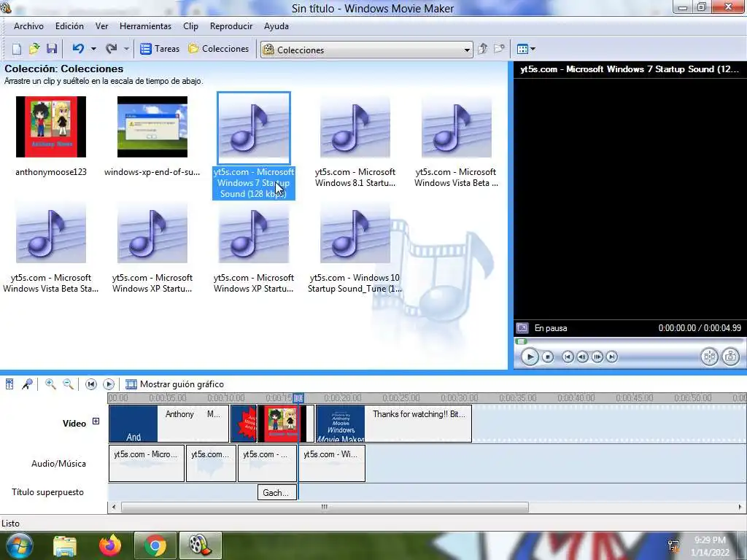
Task: Select the Thanks for watching!! clip on timeline
Action: click(x=394, y=424)
